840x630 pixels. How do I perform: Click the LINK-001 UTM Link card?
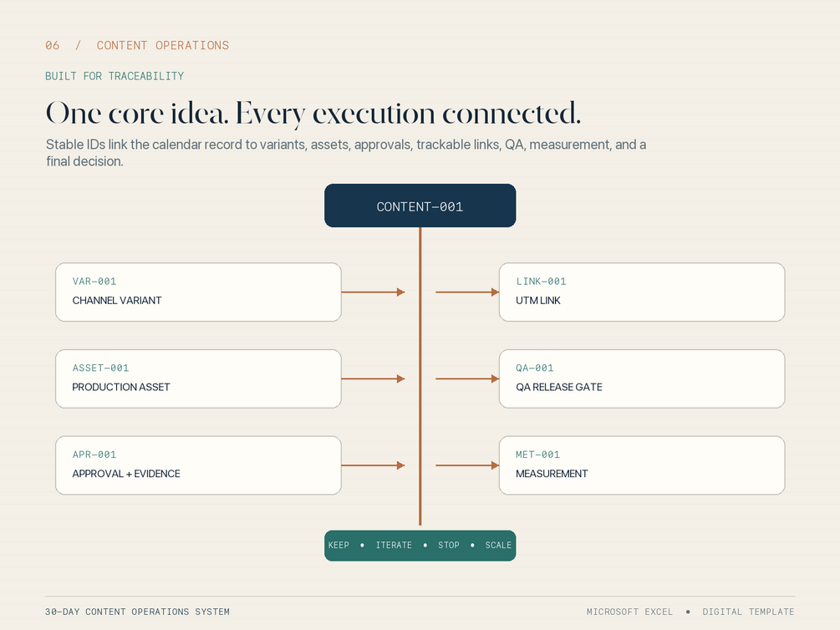point(642,292)
